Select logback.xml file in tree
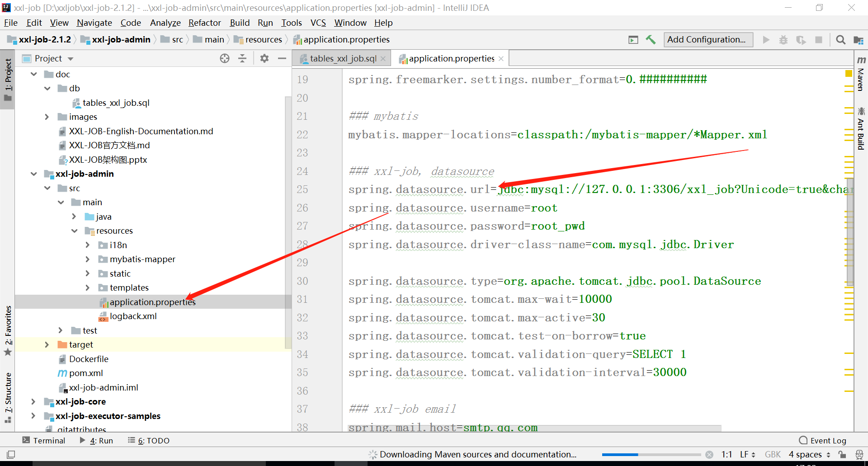This screenshot has width=868, height=466. 133,316
